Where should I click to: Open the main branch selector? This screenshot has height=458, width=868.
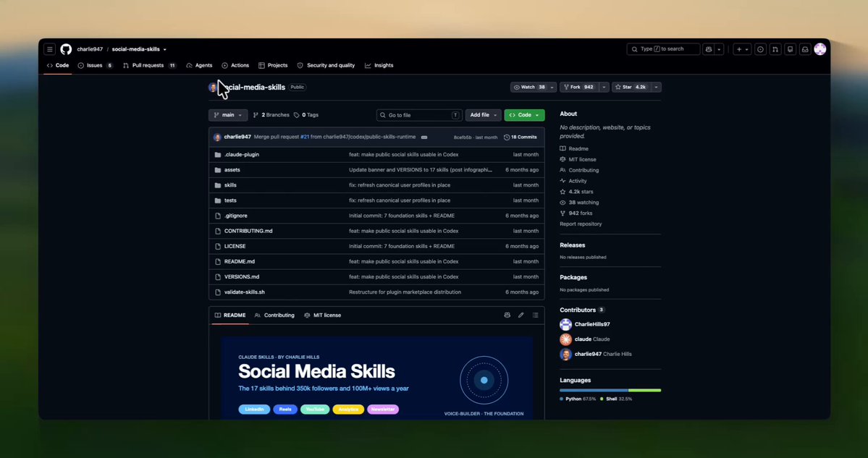tap(228, 115)
